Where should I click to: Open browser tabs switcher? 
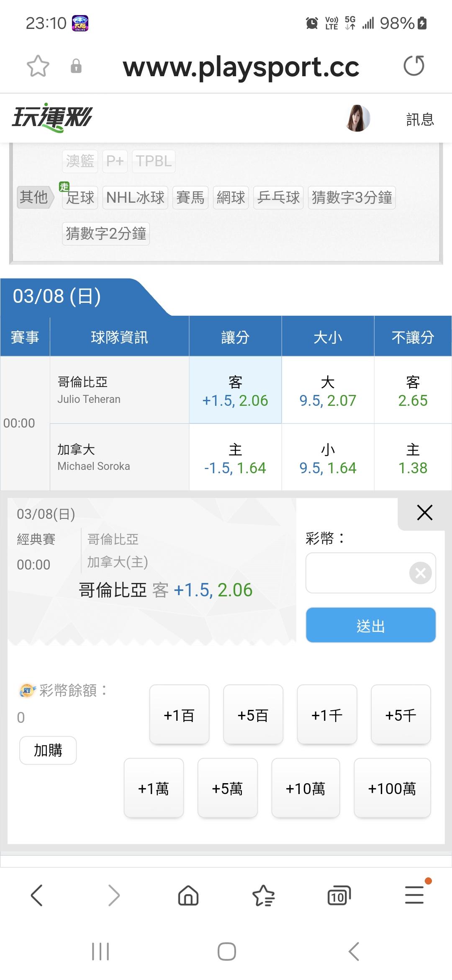(x=339, y=895)
